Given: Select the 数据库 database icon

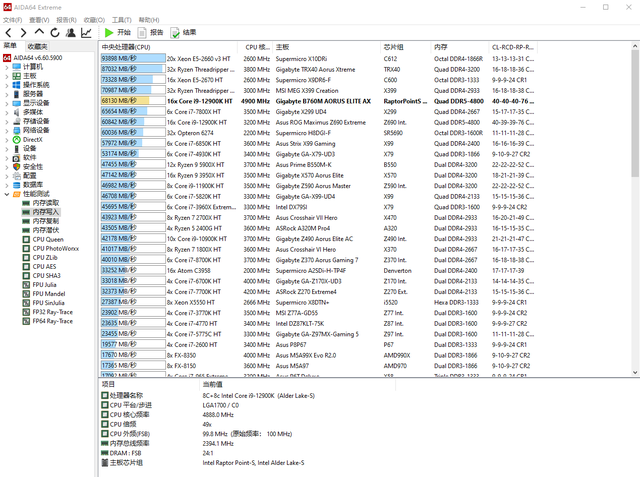Looking at the screenshot, I should [x=17, y=185].
